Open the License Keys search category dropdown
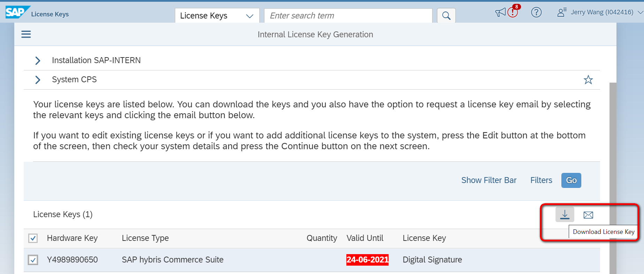644x274 pixels. [217, 16]
